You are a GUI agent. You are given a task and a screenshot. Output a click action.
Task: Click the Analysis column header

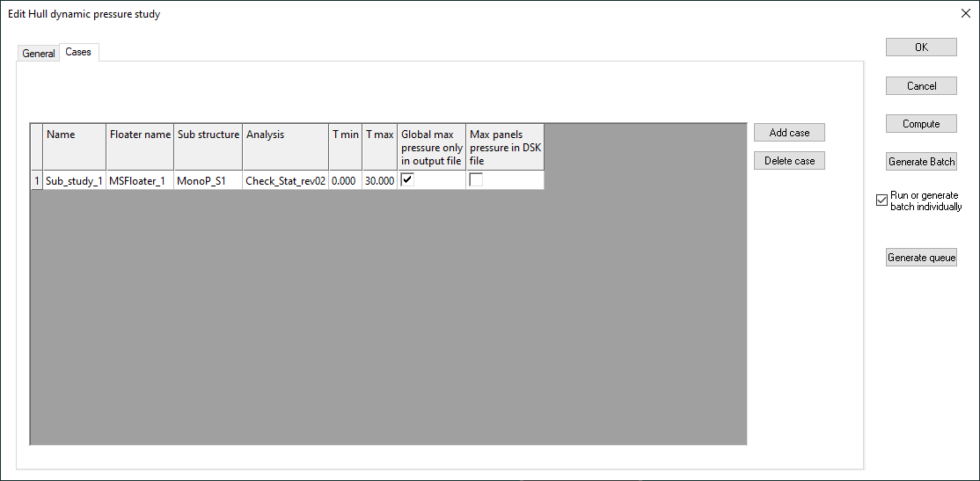[286, 147]
